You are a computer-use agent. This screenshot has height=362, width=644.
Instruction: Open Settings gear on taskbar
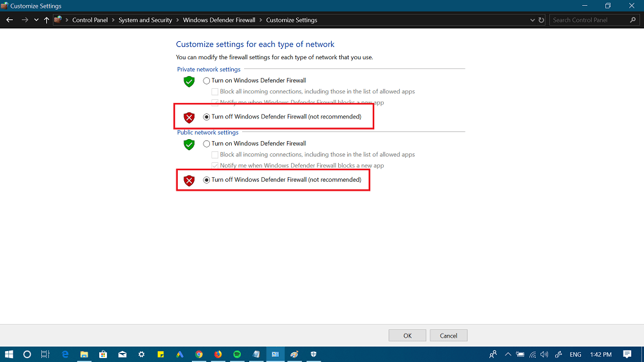[x=141, y=354]
